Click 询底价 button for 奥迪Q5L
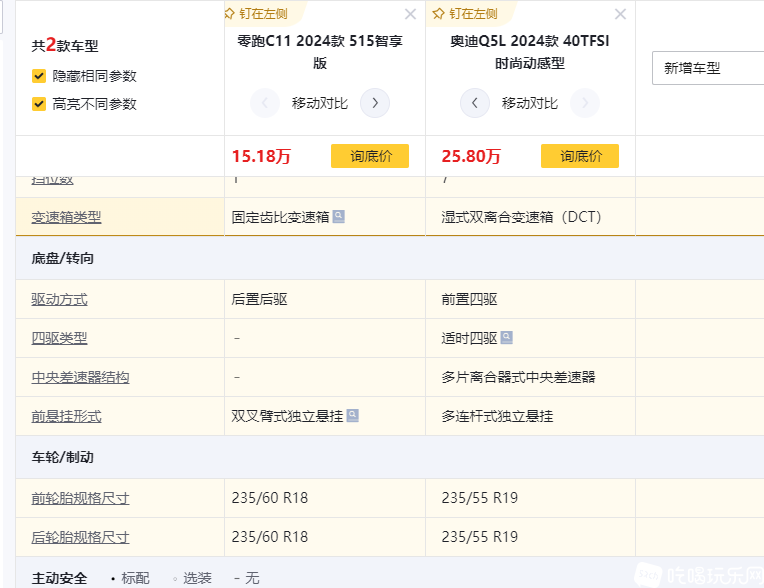This screenshot has height=588, width=764. [580, 156]
